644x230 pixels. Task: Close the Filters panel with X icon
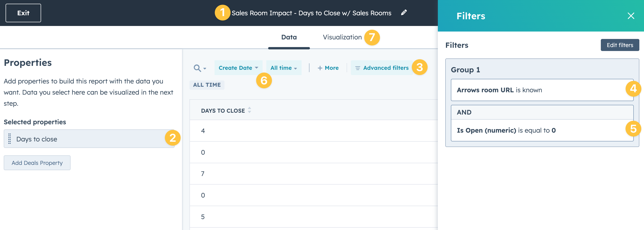coord(631,16)
